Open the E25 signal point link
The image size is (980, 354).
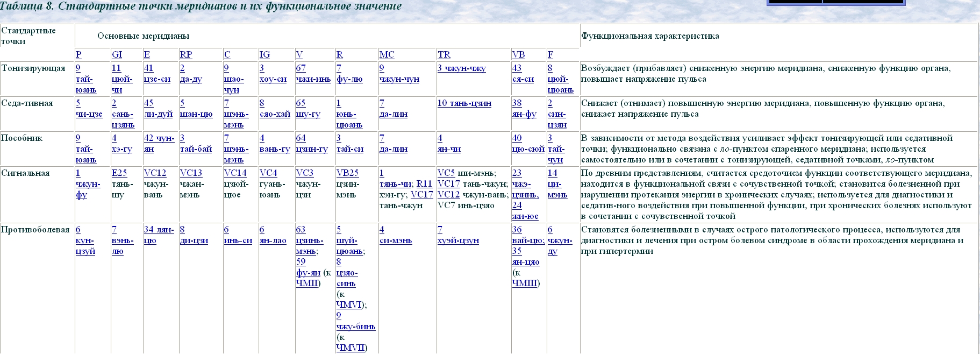click(x=119, y=173)
